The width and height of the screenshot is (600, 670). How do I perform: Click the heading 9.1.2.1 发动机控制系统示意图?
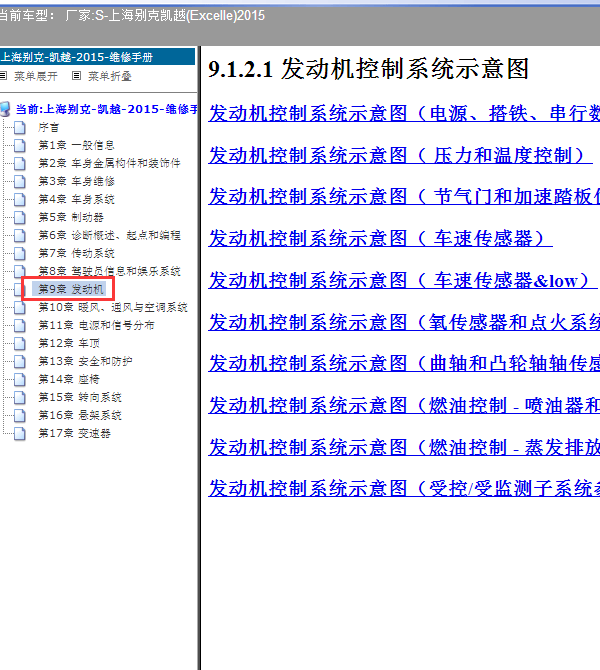[369, 69]
